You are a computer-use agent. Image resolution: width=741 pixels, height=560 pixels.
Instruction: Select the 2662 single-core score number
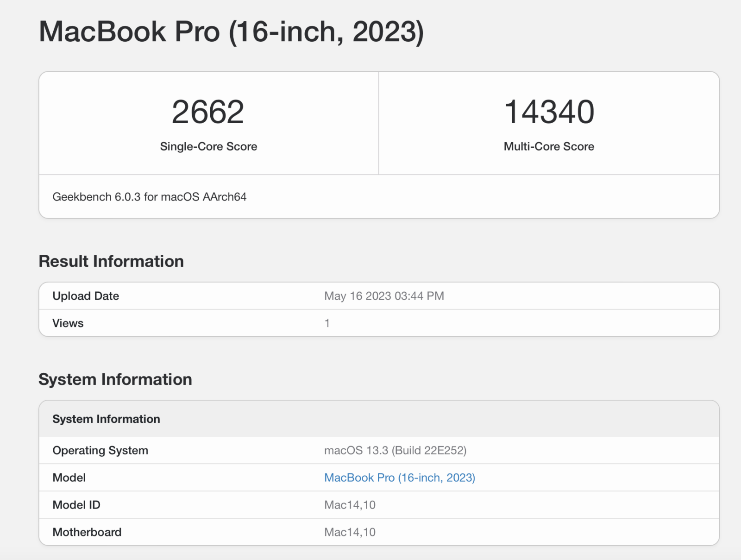[208, 112]
